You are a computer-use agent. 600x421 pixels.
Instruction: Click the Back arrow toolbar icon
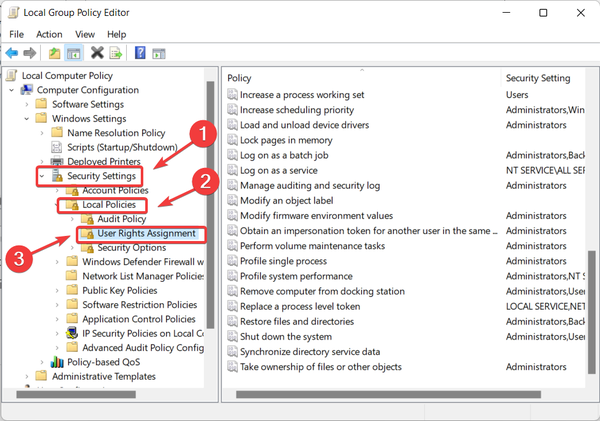pyautogui.click(x=11, y=53)
